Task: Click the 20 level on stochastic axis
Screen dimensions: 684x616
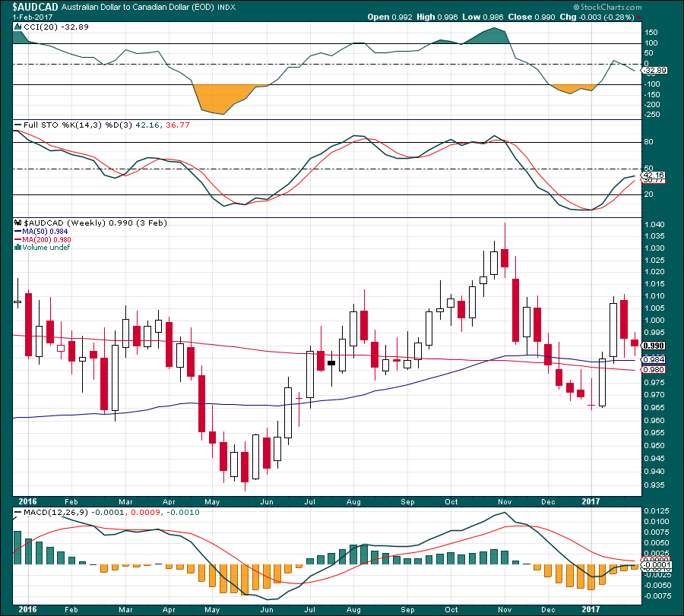Action: click(x=648, y=194)
